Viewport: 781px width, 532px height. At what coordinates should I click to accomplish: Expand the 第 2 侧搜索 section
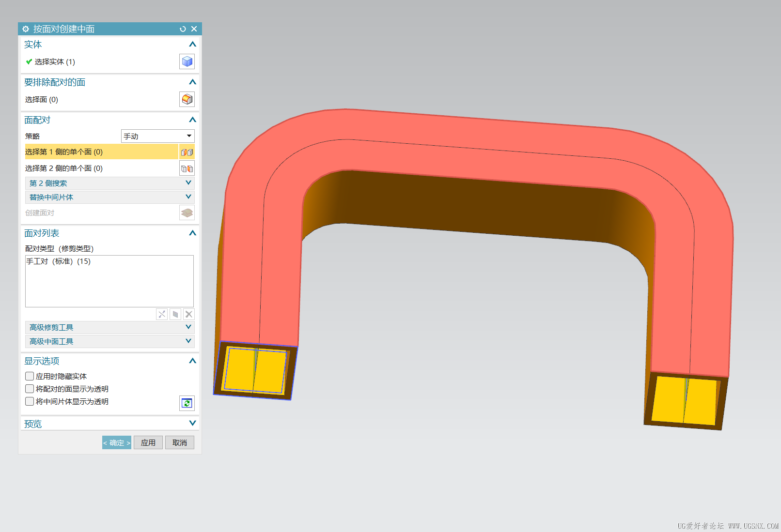tap(109, 183)
